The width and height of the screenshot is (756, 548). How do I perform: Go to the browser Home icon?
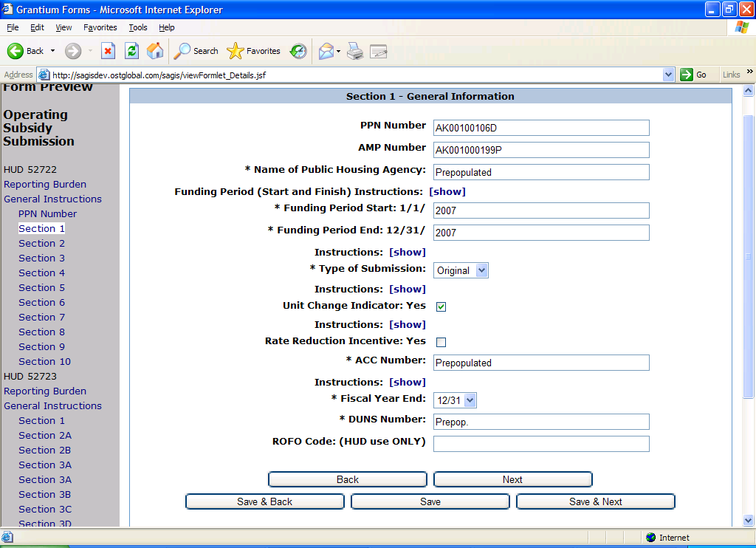(x=155, y=51)
